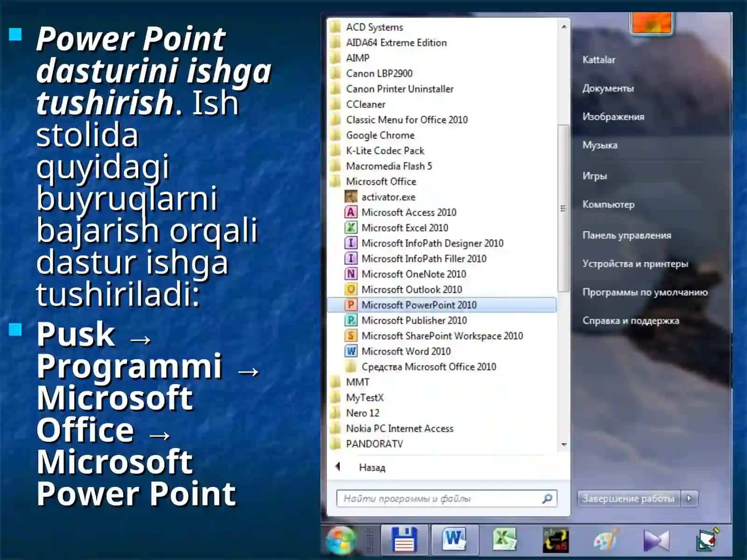Click the programs list scroll down arrow
Viewport: 747px width, 560px height.
point(564,444)
